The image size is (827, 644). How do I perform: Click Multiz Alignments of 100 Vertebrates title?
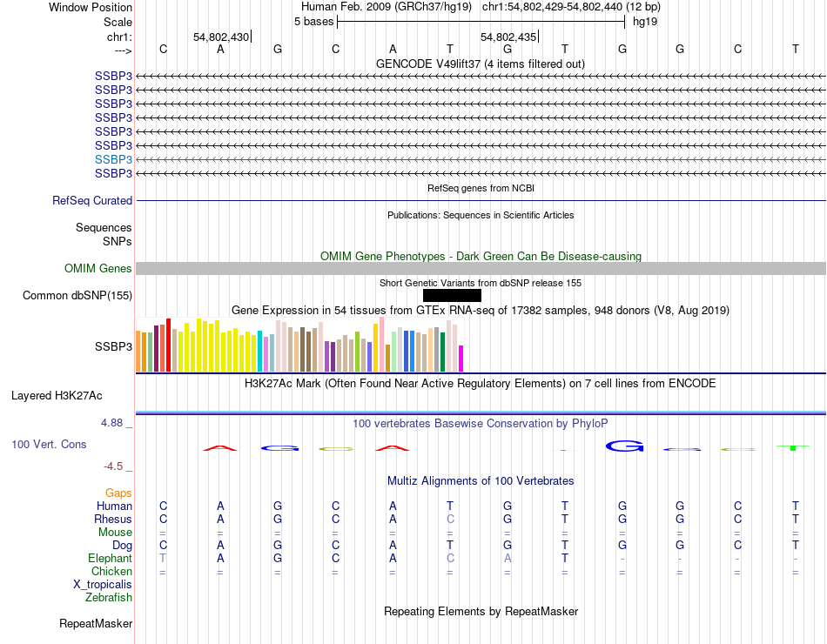481,480
